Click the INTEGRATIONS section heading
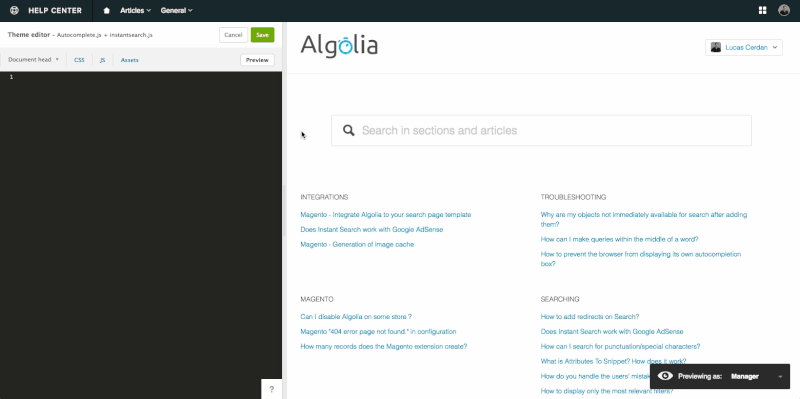The height and width of the screenshot is (399, 800). [324, 197]
